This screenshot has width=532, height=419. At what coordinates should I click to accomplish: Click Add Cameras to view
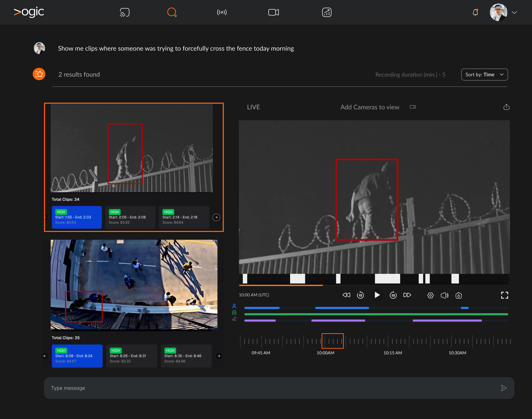point(370,107)
